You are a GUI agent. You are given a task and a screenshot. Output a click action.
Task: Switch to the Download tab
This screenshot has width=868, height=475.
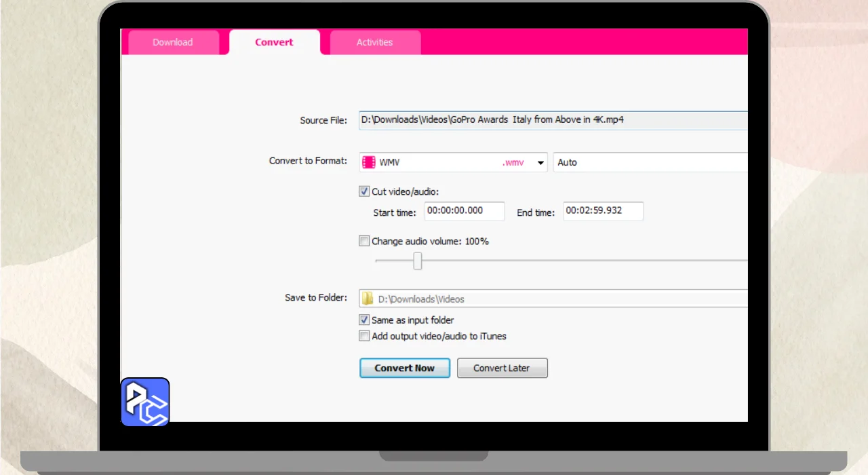click(x=173, y=42)
